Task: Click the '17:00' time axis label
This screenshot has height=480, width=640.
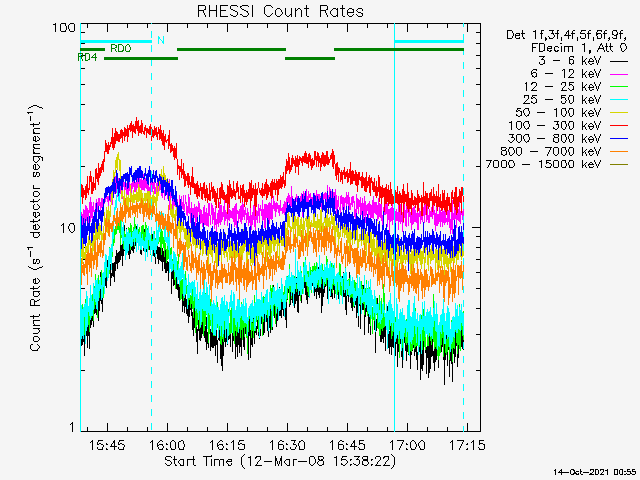Action: (407, 445)
